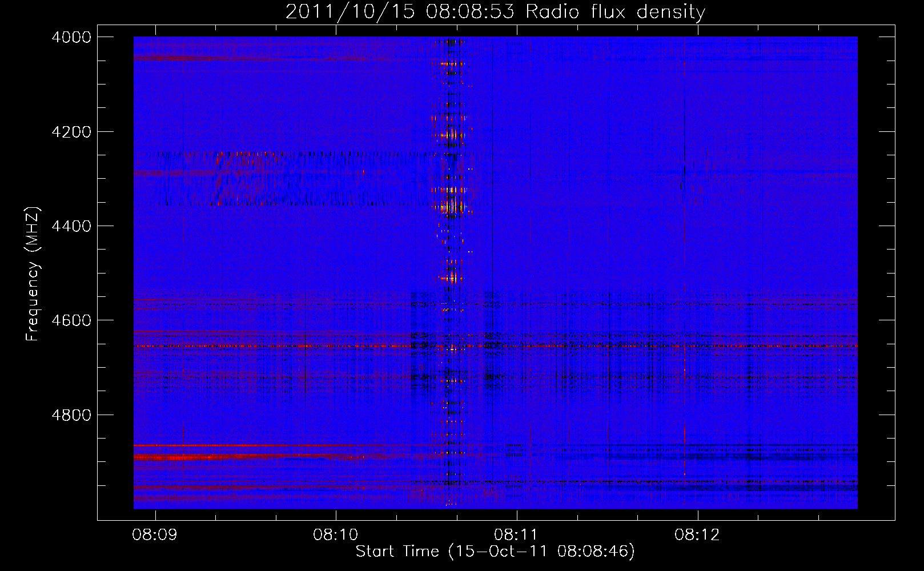
Task: Click the 4400 frequency tick label
Action: coord(71,226)
